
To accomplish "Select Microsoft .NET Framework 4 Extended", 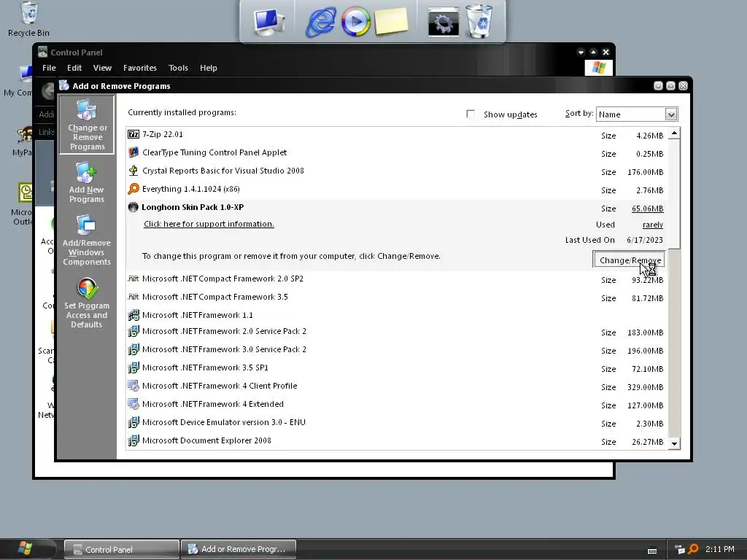I will click(x=396, y=404).
